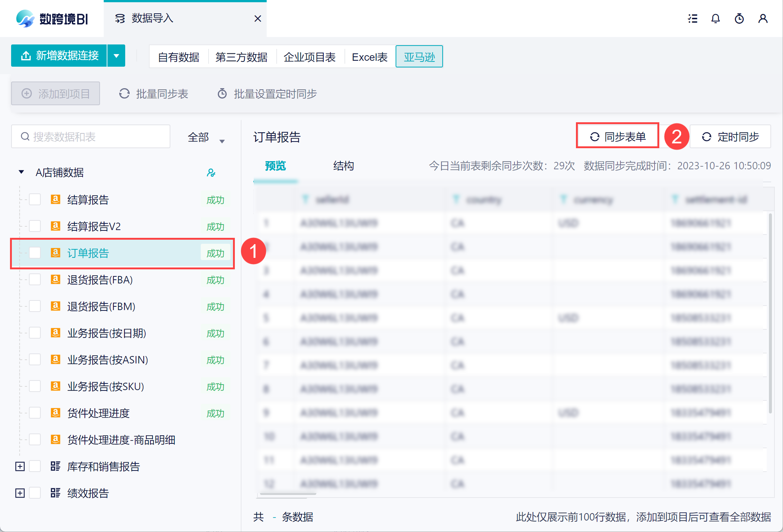Click the A店铺数据 permission user icon
Viewport: 783px width, 532px height.
211,173
